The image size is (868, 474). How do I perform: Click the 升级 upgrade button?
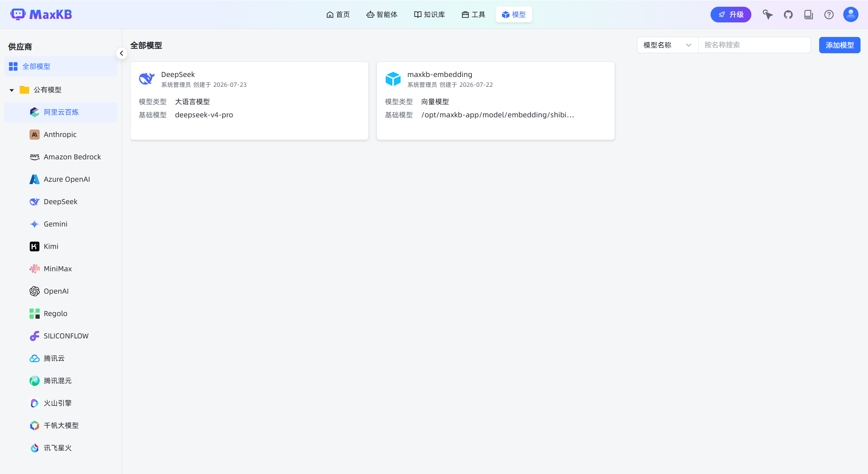tap(731, 15)
